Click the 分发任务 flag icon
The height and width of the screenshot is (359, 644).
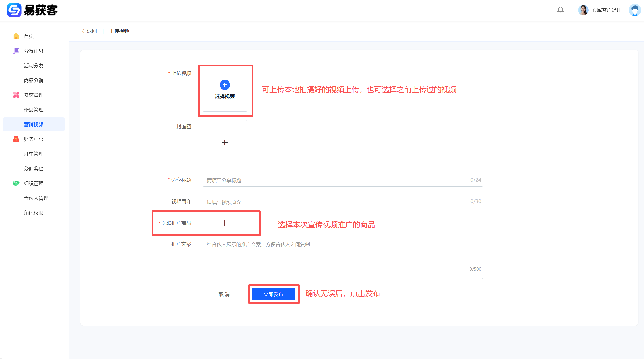16,51
